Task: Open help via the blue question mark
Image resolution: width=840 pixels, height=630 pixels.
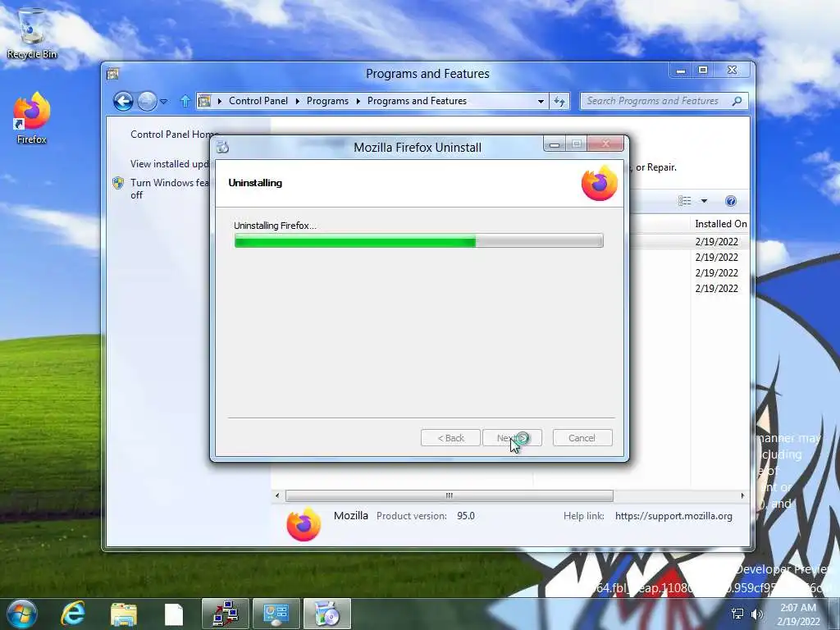Action: tap(731, 201)
